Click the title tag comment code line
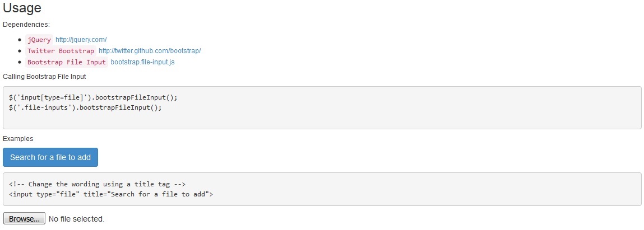644x230 pixels. [98, 184]
